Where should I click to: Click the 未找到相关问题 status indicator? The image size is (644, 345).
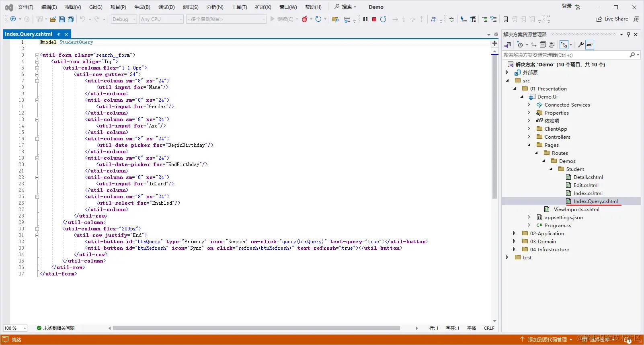[55, 328]
